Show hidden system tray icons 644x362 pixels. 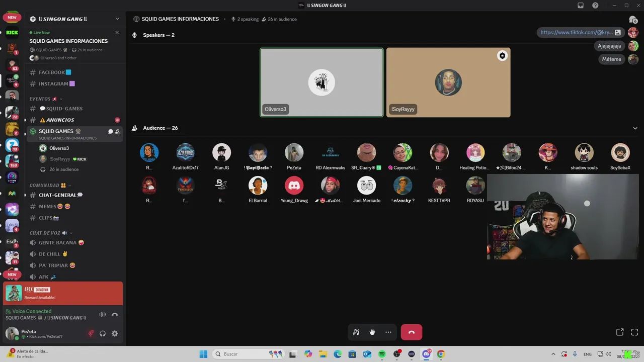tap(553, 354)
